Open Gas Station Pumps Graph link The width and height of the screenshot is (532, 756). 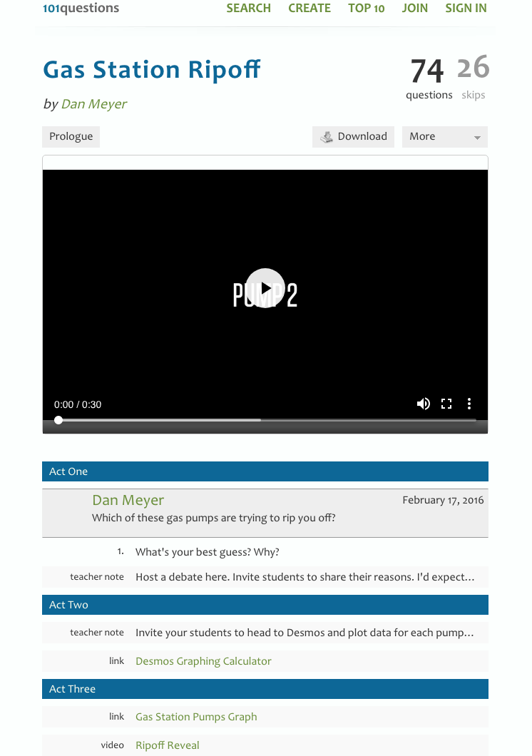[196, 717]
